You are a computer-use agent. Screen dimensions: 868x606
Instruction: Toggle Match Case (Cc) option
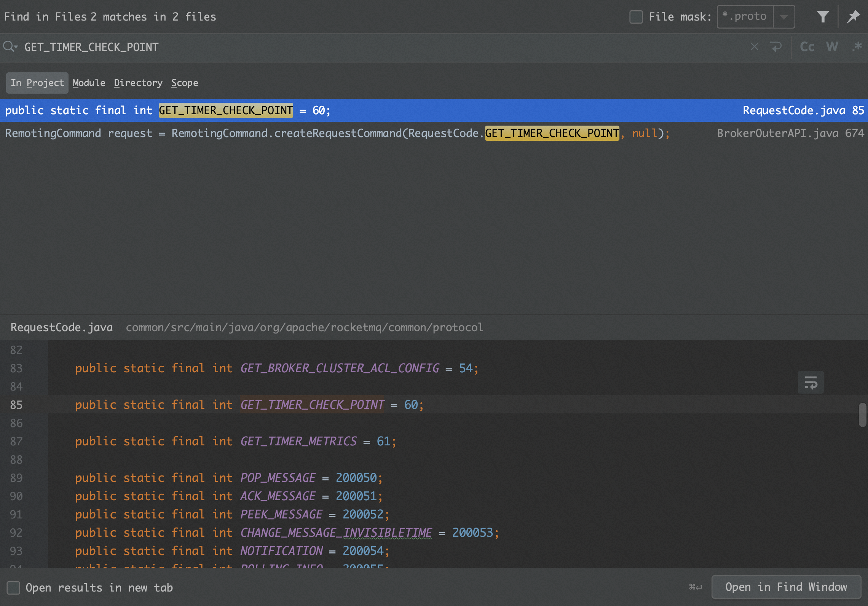807,47
